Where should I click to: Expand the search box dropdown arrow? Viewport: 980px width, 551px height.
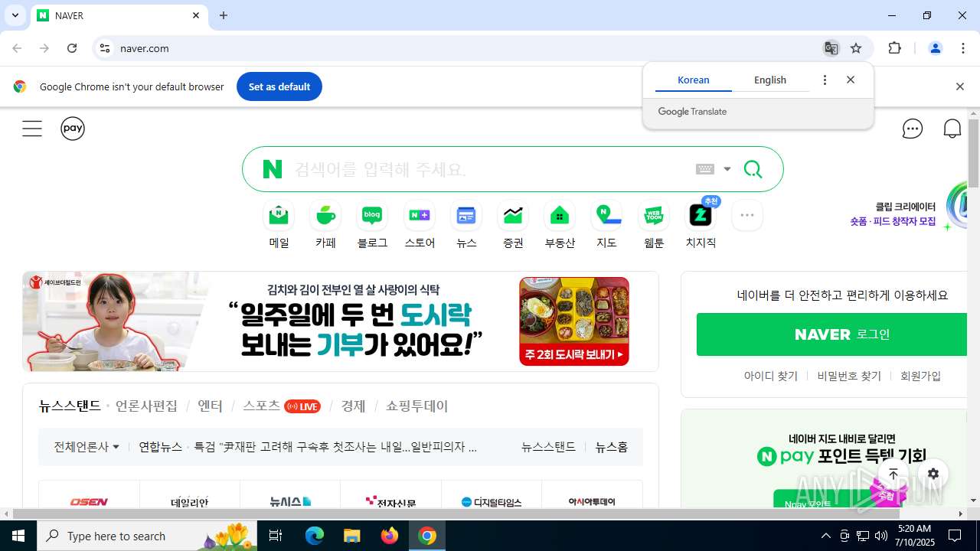tap(727, 169)
